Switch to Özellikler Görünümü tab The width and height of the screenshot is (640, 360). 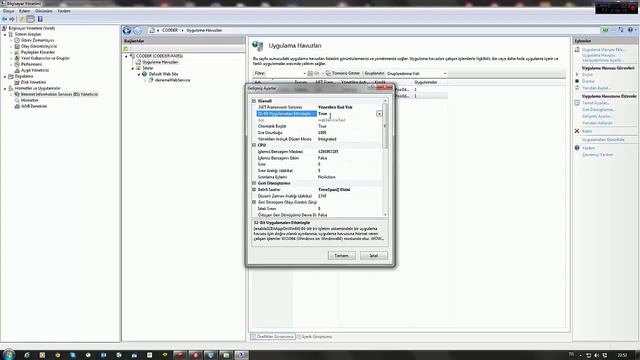[x=272, y=337]
